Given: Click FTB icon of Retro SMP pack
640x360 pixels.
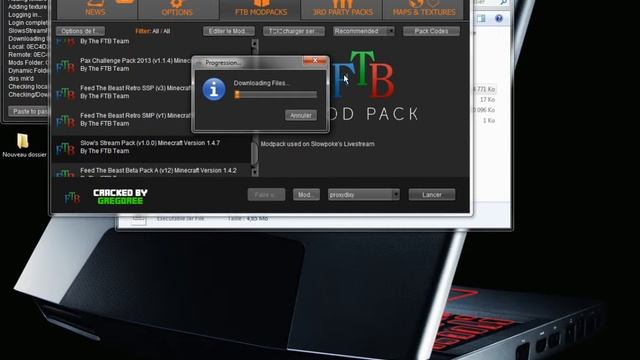Looking at the screenshot, I should pos(65,121).
